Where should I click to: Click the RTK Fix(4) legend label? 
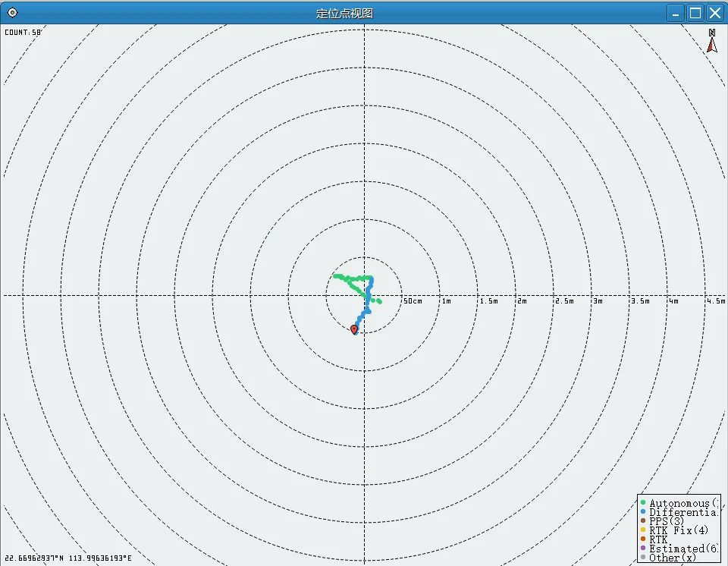click(679, 530)
